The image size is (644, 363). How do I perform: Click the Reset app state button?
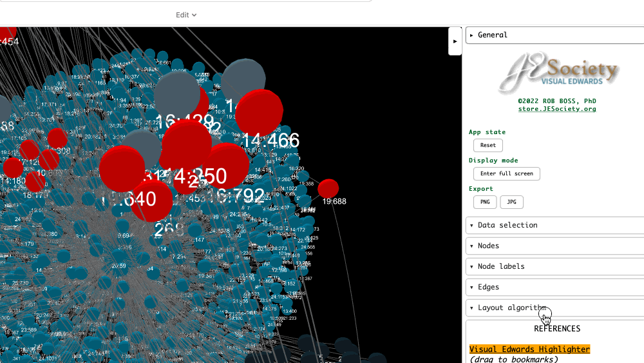click(488, 145)
